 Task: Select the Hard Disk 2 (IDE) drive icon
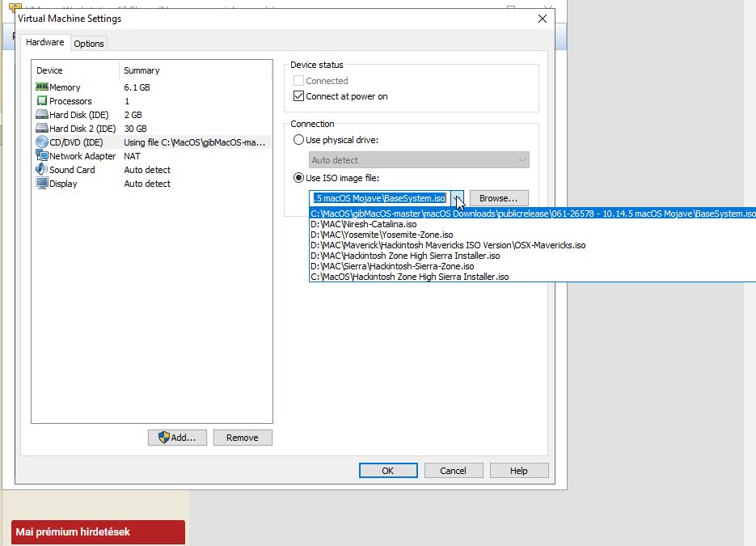click(42, 129)
